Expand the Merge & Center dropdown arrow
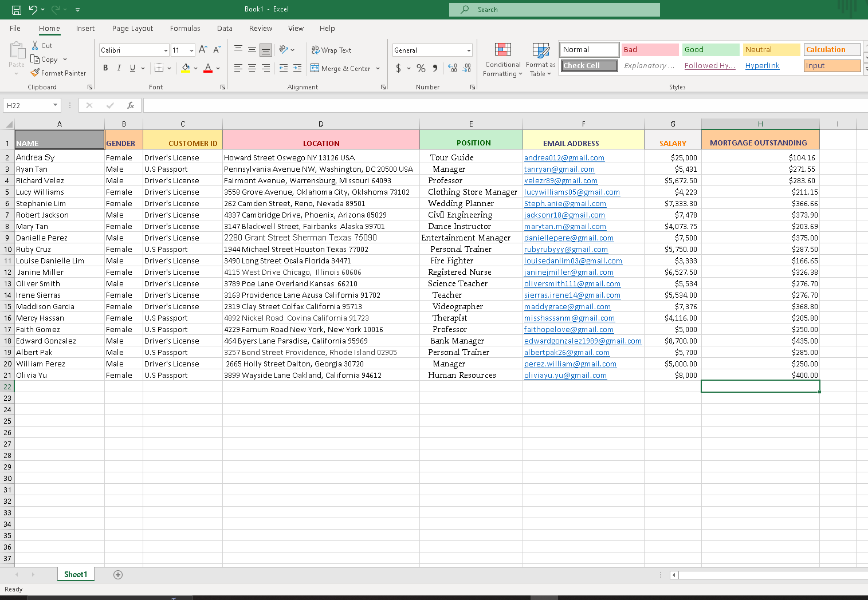The width and height of the screenshot is (868, 600). 378,68
